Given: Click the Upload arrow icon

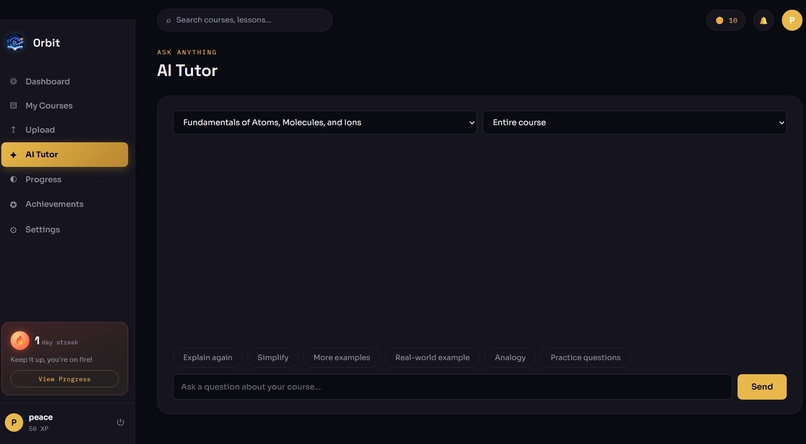Looking at the screenshot, I should 13,130.
